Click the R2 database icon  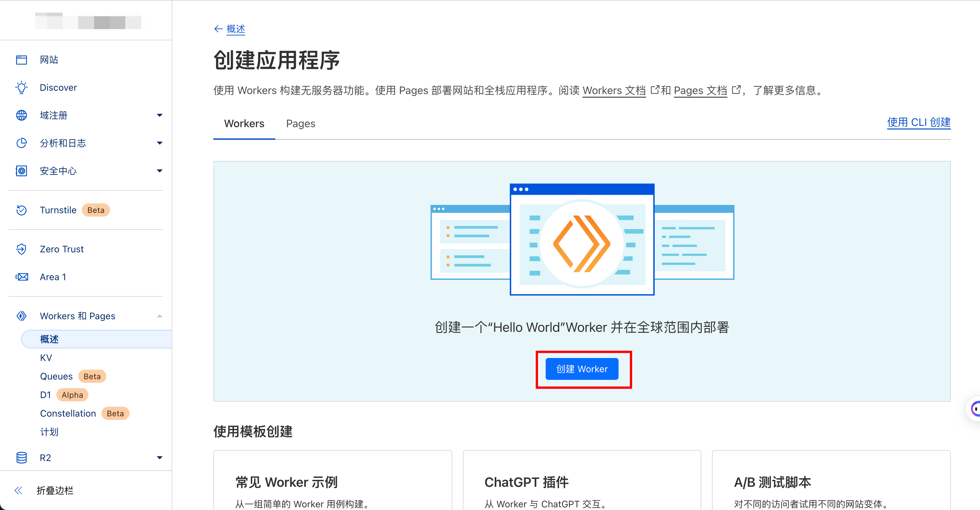point(21,458)
